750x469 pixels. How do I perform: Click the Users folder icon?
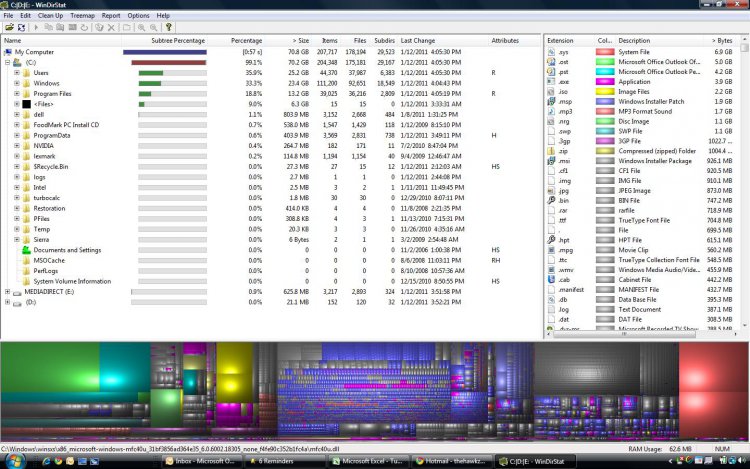click(26, 73)
